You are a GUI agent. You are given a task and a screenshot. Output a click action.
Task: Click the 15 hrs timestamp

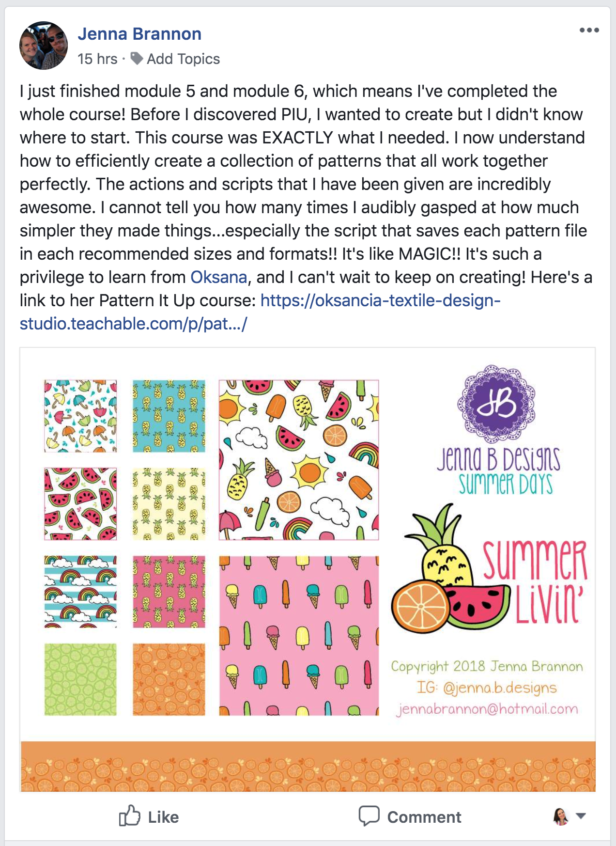[x=97, y=59]
